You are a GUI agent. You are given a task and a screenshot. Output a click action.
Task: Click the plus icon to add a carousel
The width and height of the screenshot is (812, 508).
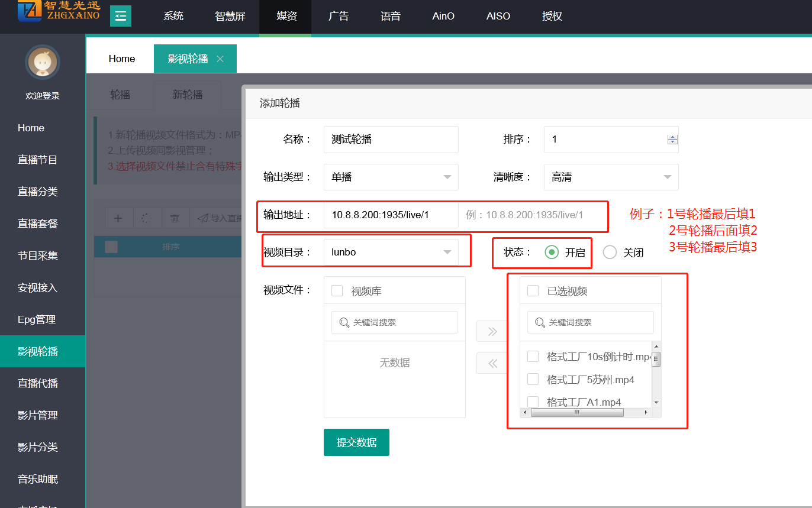118,218
